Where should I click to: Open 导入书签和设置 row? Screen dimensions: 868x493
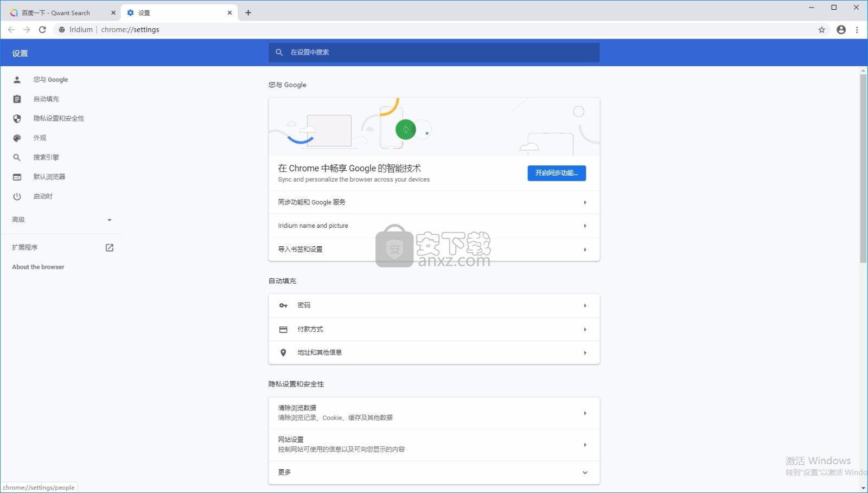pos(434,249)
